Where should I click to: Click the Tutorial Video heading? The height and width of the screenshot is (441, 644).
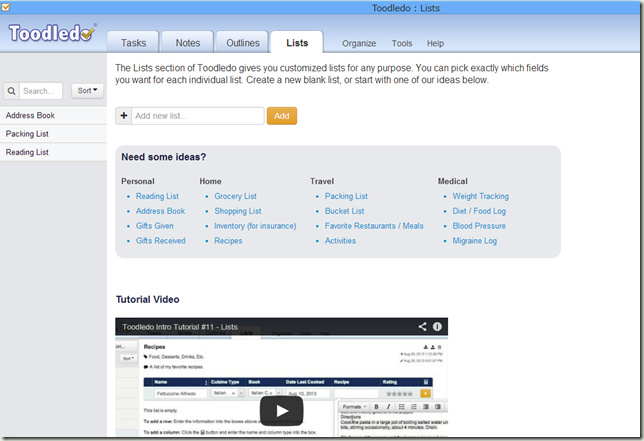(x=147, y=299)
